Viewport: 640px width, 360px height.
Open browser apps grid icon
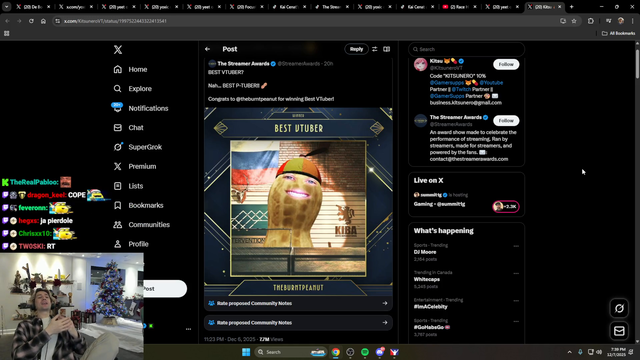tap(7, 33)
